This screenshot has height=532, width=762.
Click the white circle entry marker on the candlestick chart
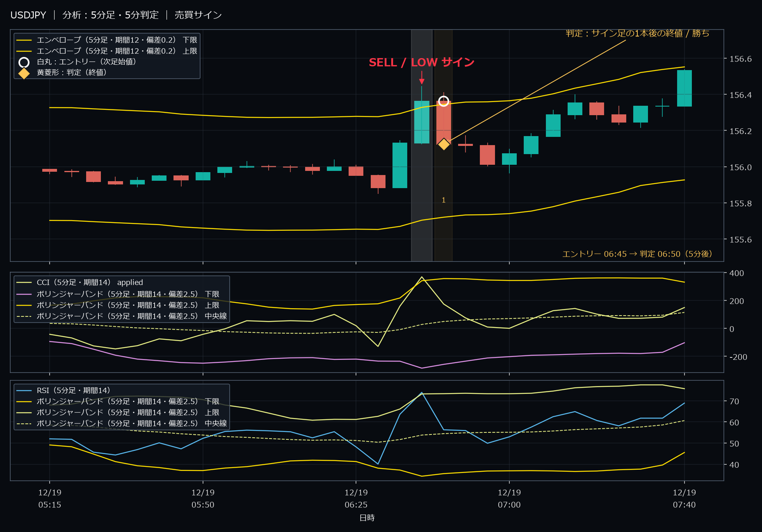click(443, 101)
